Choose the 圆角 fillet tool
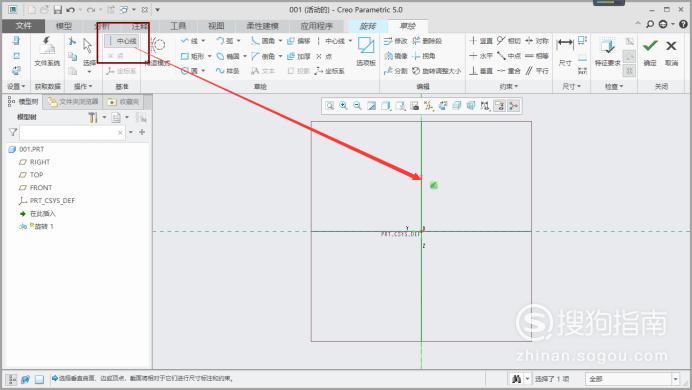This screenshot has width=692, height=390. pyautogui.click(x=263, y=41)
